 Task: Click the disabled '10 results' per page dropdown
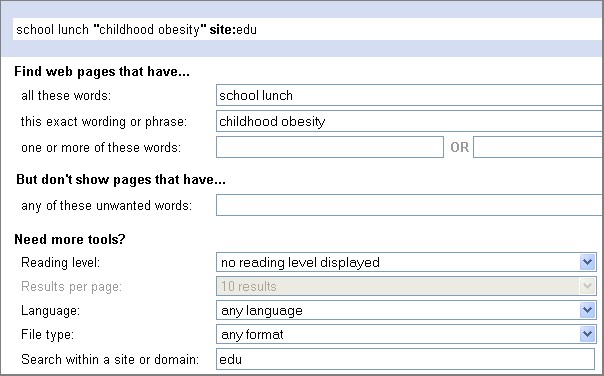pyautogui.click(x=406, y=286)
